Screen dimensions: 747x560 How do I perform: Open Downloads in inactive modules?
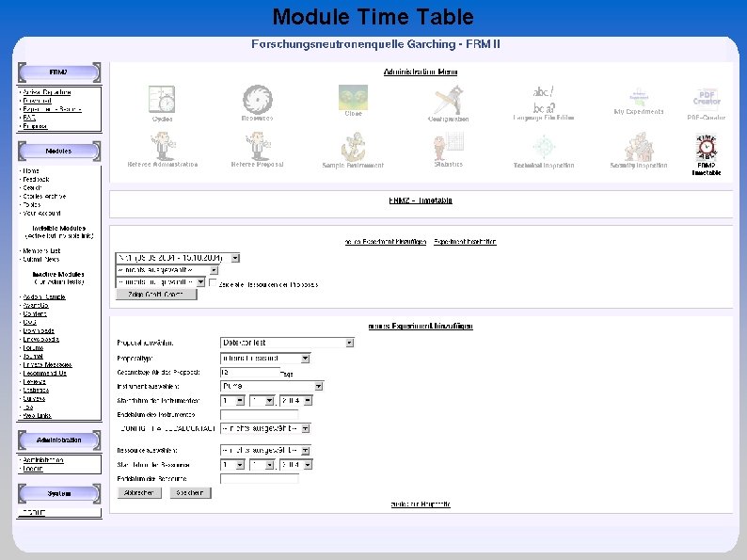point(39,331)
